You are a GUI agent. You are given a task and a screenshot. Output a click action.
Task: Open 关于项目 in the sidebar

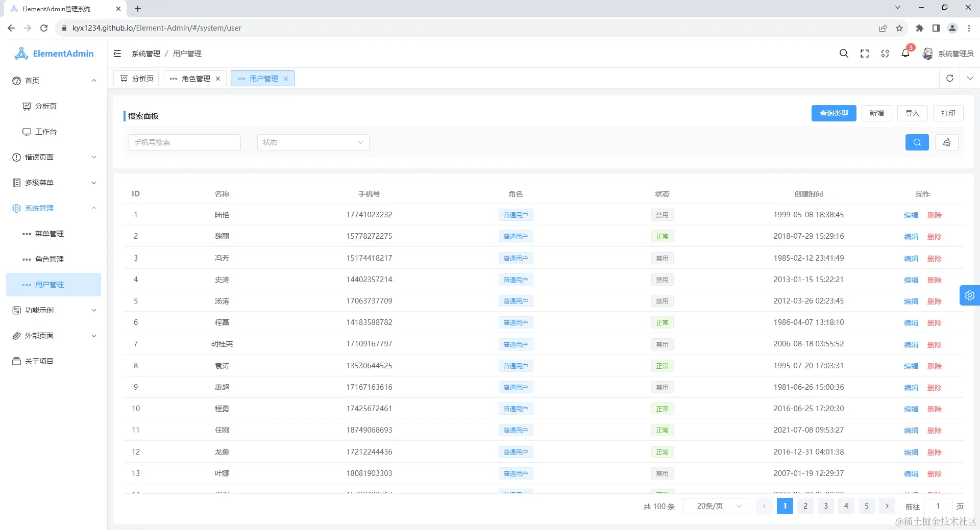coord(54,361)
